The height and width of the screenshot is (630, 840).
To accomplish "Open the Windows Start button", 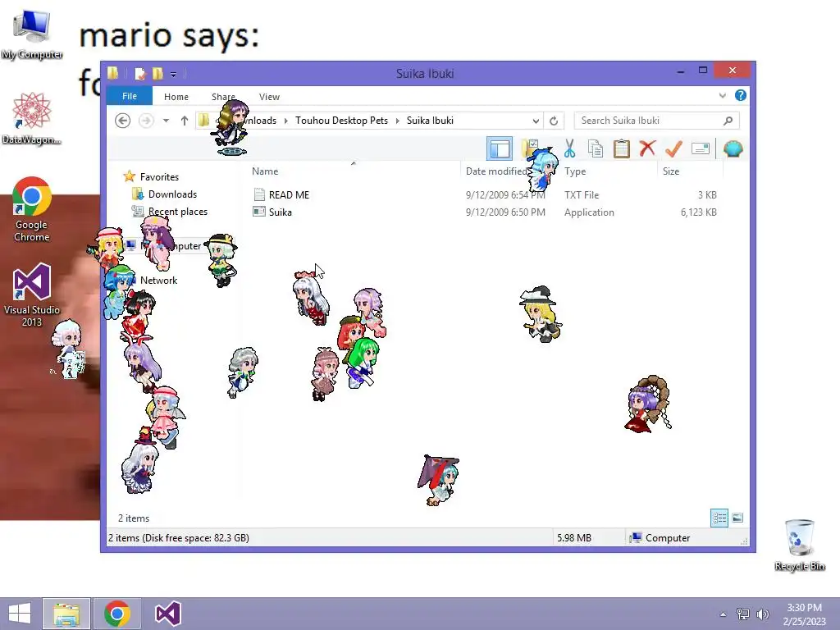I will (x=20, y=614).
